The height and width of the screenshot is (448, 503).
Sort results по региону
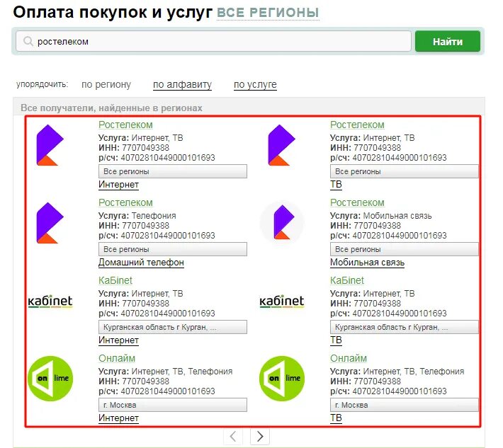pos(106,84)
